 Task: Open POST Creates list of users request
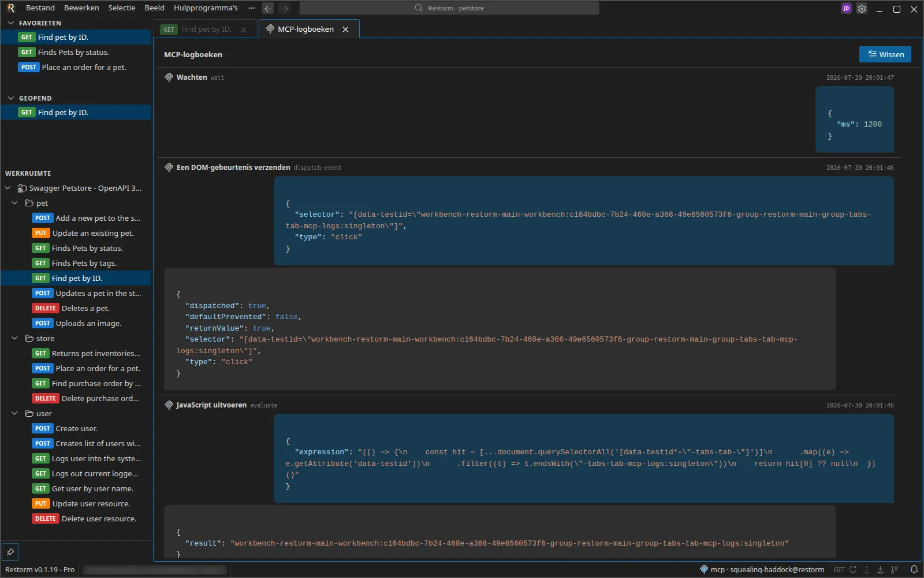coord(76,443)
